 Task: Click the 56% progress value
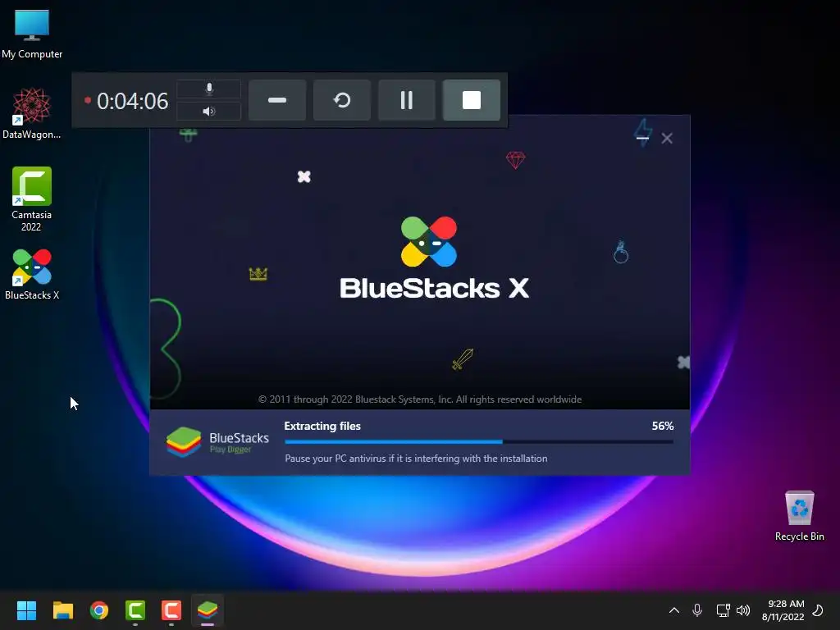(663, 426)
